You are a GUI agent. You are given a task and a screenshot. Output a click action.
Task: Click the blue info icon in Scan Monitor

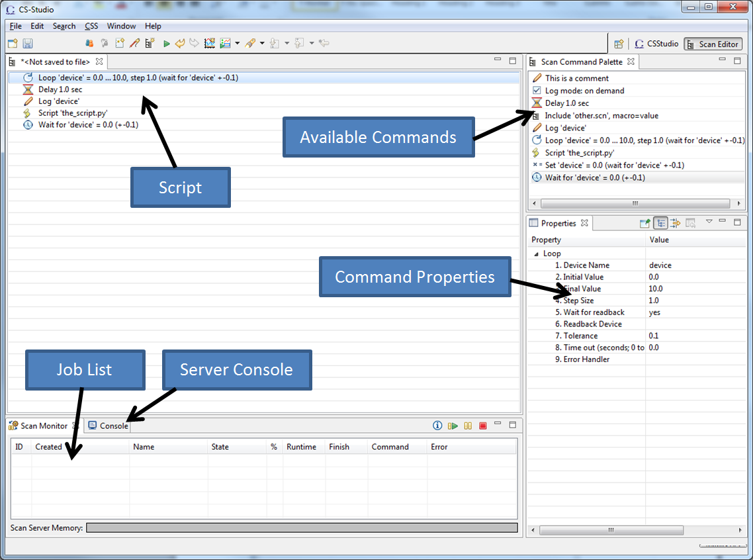coord(437,426)
